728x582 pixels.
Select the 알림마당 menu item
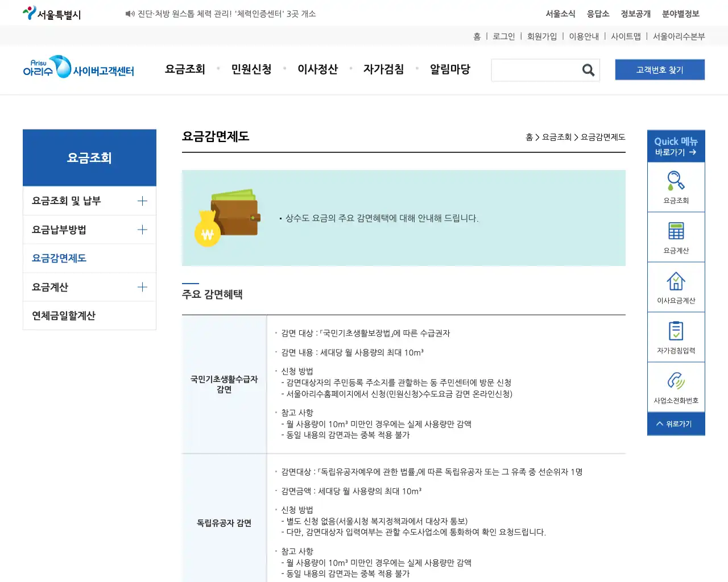(x=450, y=69)
